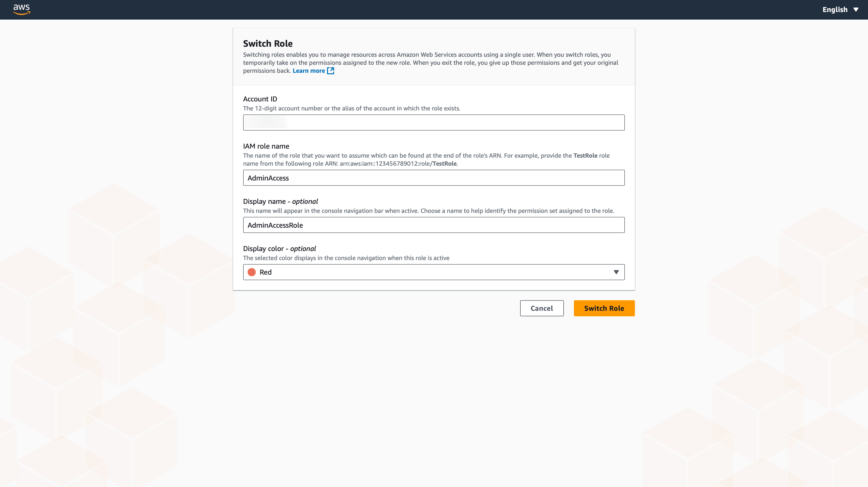868x487 pixels.
Task: Click the Display name optional label
Action: pos(280,201)
